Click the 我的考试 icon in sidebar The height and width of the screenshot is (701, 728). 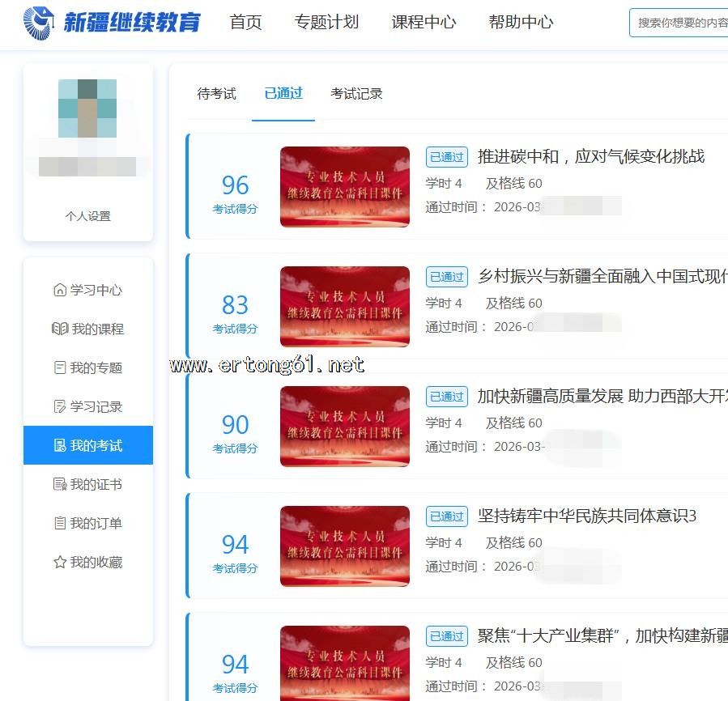point(59,445)
